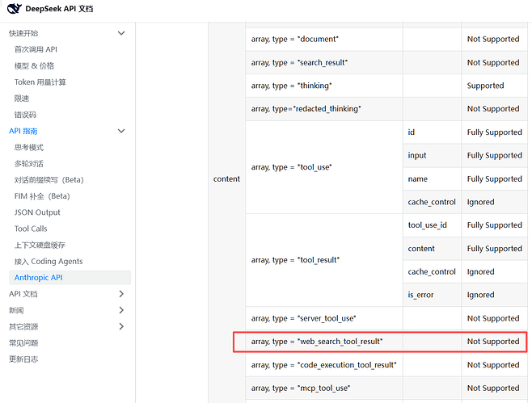Click the 'input' sub-field cell
This screenshot has width=532, height=403.
(x=432, y=155)
